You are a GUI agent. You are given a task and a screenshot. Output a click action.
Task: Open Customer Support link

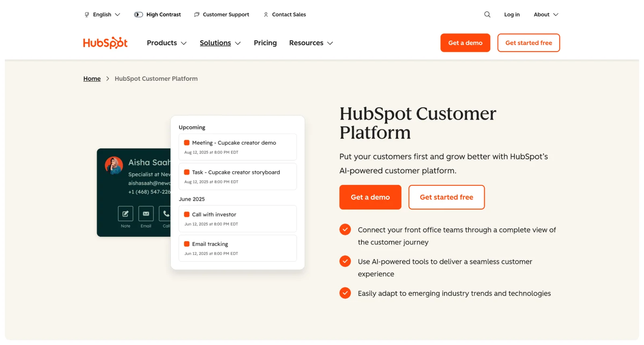[x=222, y=14]
